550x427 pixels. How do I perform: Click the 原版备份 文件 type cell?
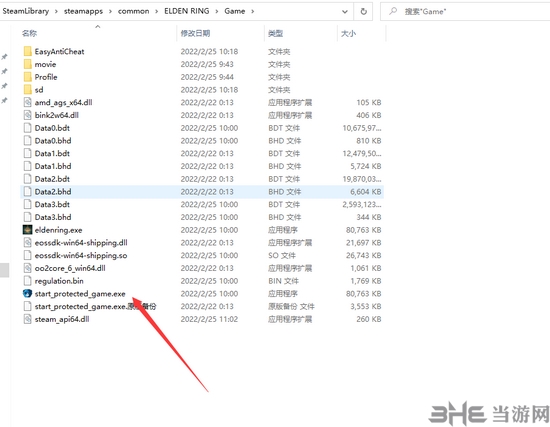[x=291, y=306]
